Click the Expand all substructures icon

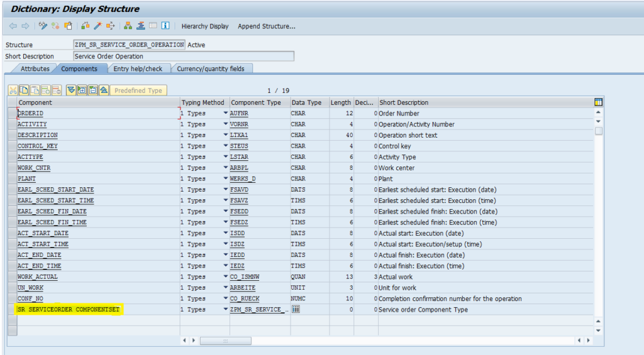pos(82,90)
